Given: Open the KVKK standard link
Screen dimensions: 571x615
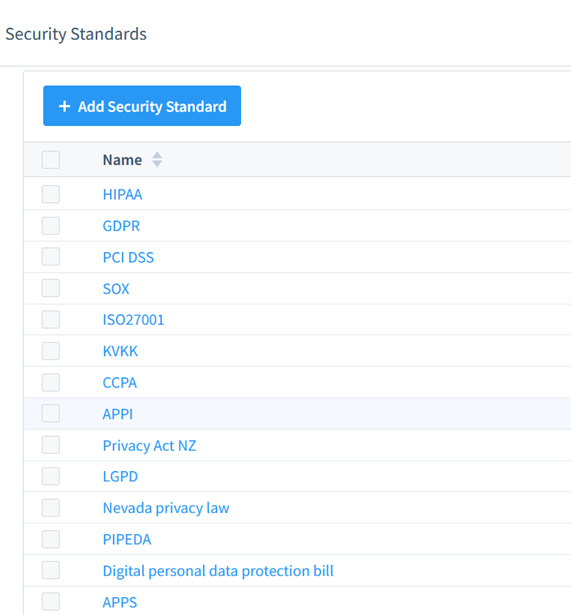Looking at the screenshot, I should click(x=120, y=351).
